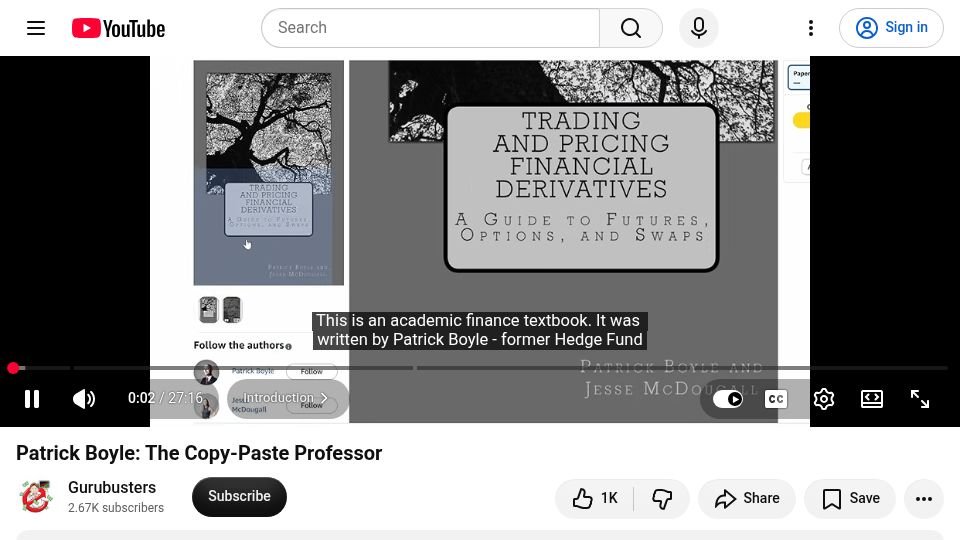This screenshot has width=960, height=540.
Task: Click the video title Patrick Boyle: The Copy-Paste Professor
Action: click(199, 453)
